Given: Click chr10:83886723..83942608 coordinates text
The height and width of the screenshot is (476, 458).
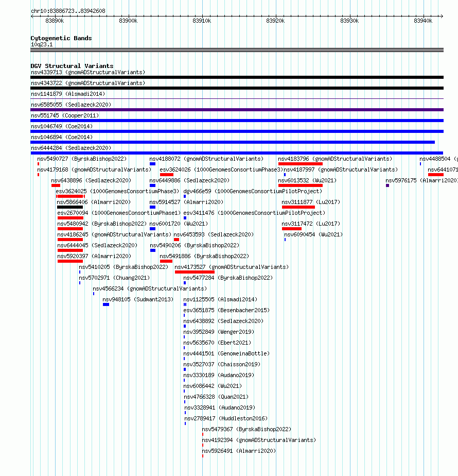Looking at the screenshot, I should [x=68, y=11].
